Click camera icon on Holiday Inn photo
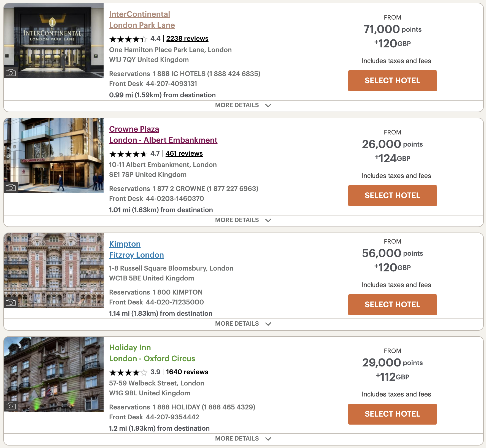The width and height of the screenshot is (486, 448). [11, 406]
